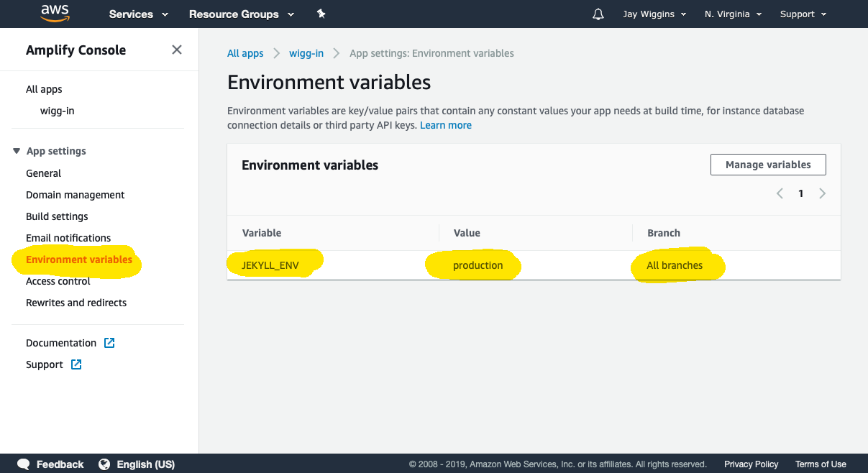Select the All branches cell

pyautogui.click(x=675, y=265)
